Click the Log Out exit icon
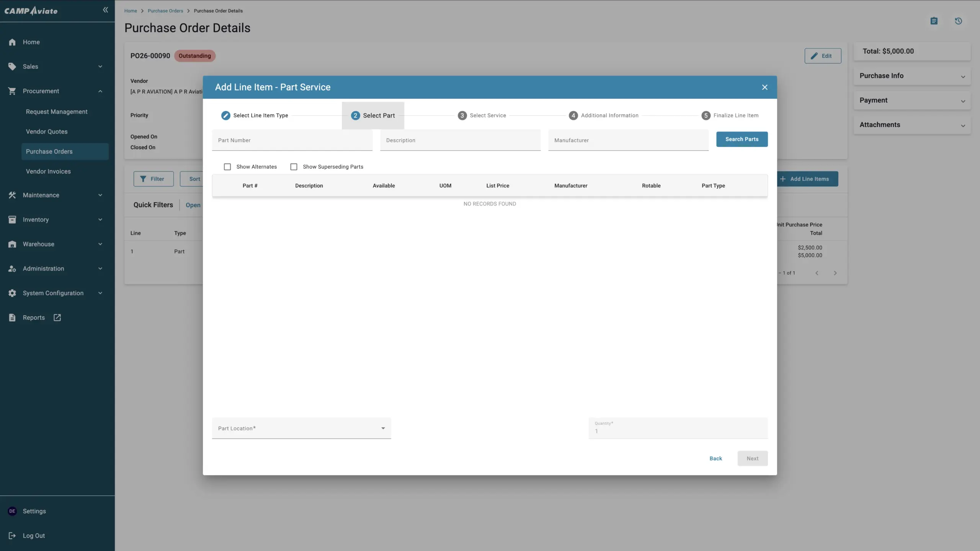980x551 pixels. coord(12,536)
